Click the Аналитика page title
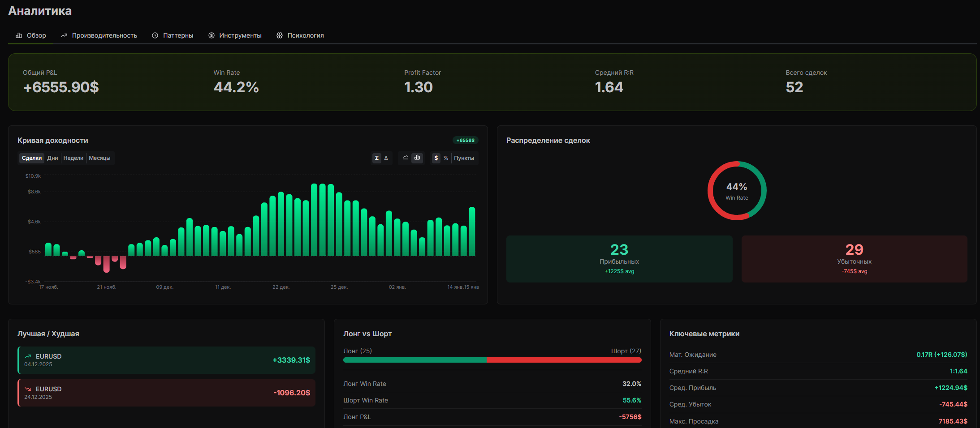 (x=40, y=11)
